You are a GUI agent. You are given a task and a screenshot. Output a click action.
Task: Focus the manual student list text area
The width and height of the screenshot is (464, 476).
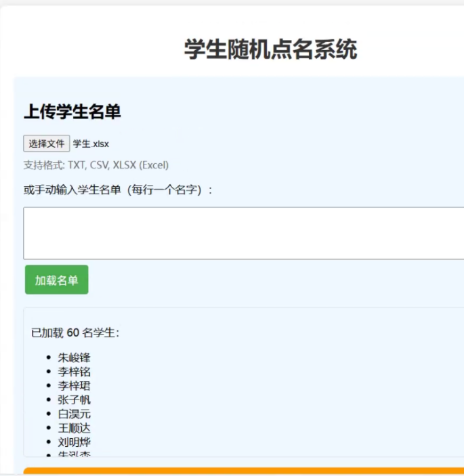pyautogui.click(x=242, y=233)
